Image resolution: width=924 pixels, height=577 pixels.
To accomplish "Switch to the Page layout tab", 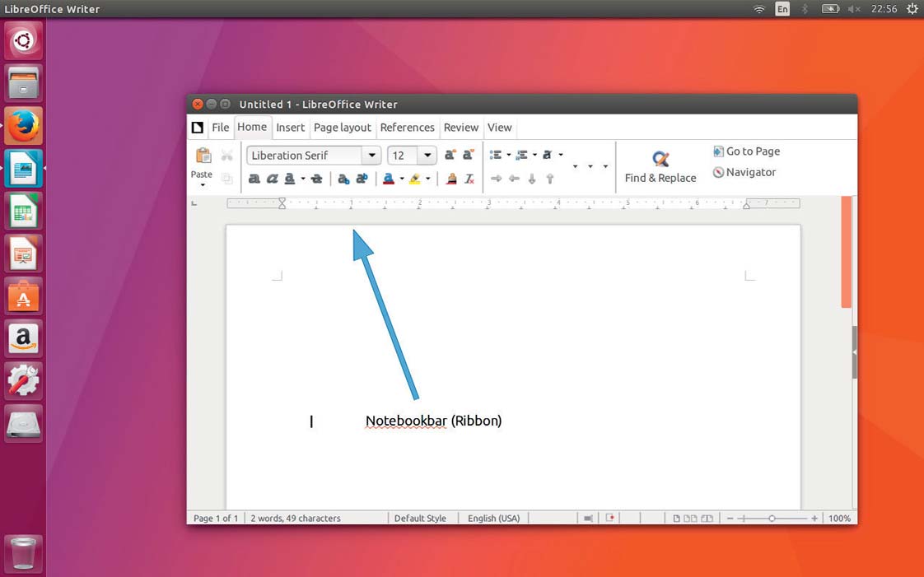I will click(x=343, y=128).
